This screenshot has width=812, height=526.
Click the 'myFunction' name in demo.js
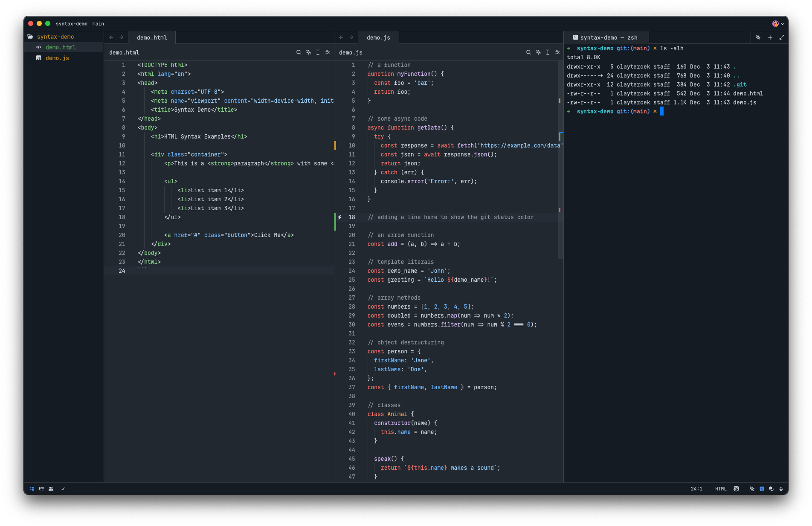pyautogui.click(x=414, y=74)
